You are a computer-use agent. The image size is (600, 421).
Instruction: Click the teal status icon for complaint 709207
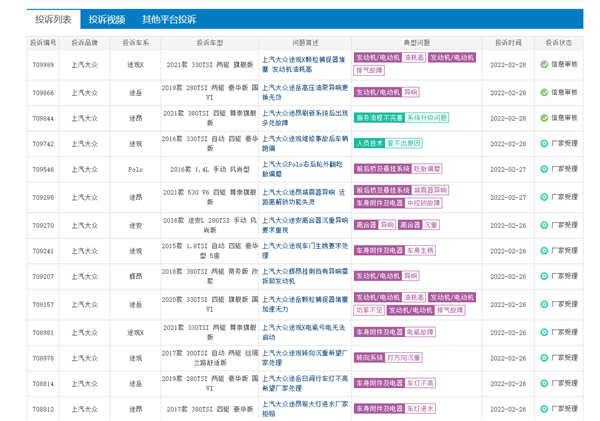pyautogui.click(x=544, y=276)
